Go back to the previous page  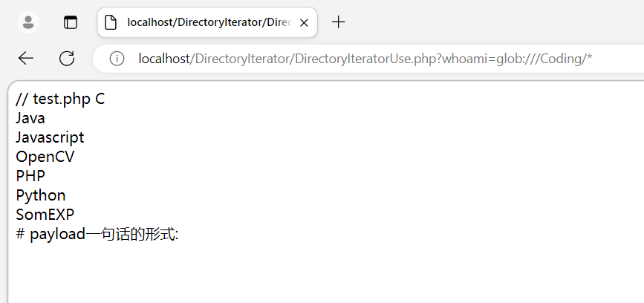pyautogui.click(x=26, y=59)
